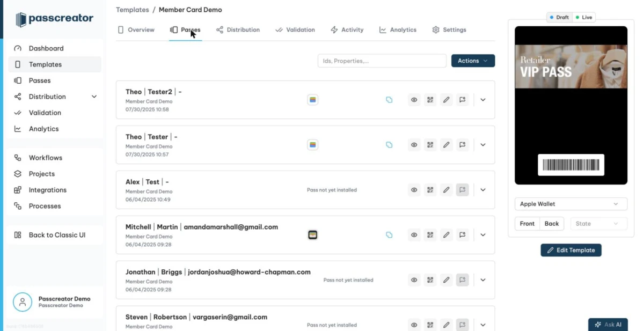The height and width of the screenshot is (331, 644).
Task: Expand Alex Test row chevron
Action: pyautogui.click(x=483, y=190)
